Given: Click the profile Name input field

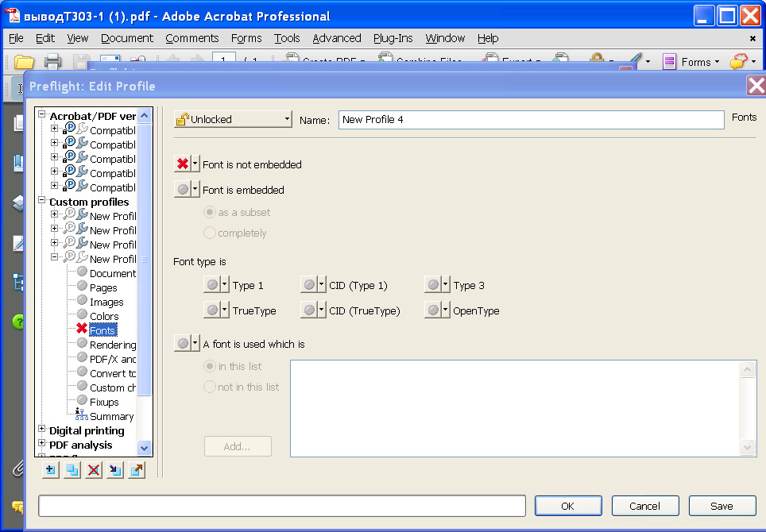Looking at the screenshot, I should coord(531,120).
